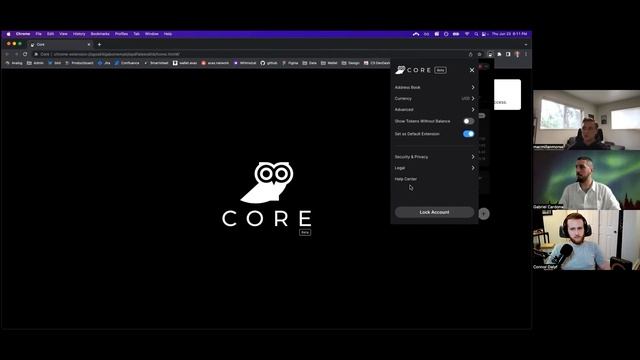The width and height of the screenshot is (640, 360).
Task: Open the View menu
Action: click(x=63, y=34)
